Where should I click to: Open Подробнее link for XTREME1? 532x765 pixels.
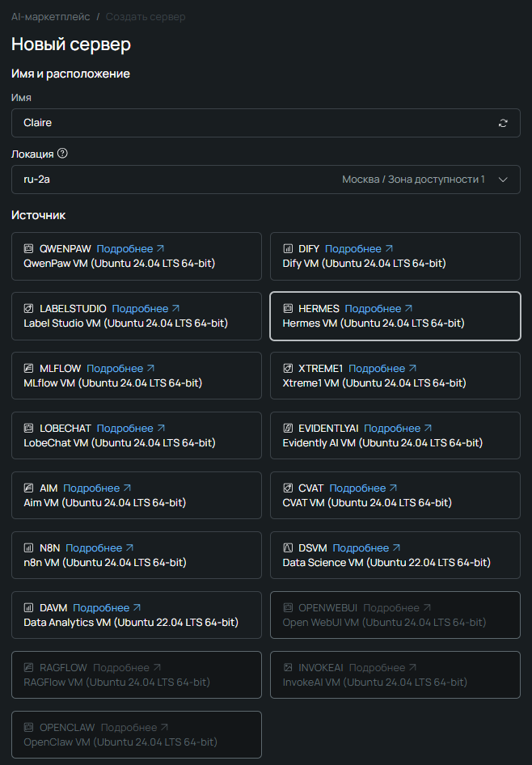[x=382, y=369]
